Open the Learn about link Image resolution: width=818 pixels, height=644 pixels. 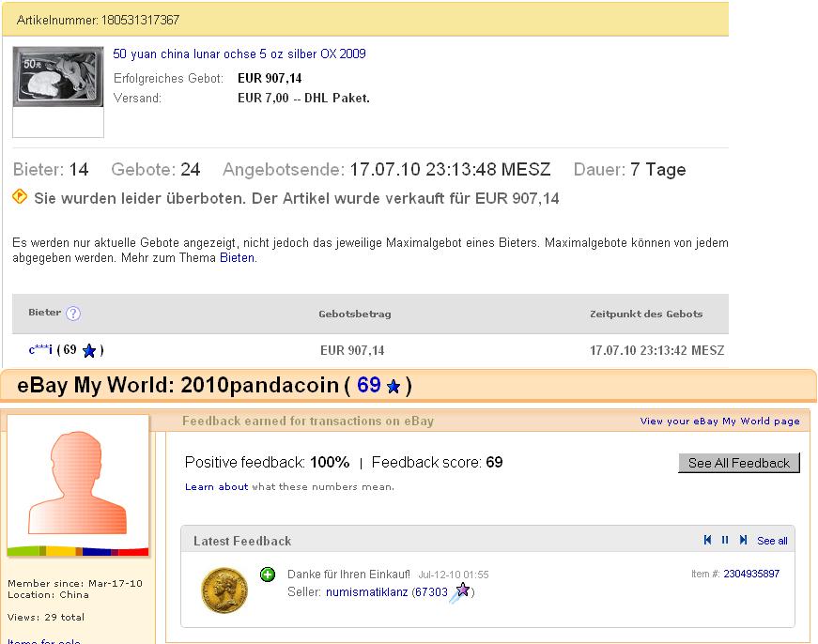(x=217, y=486)
